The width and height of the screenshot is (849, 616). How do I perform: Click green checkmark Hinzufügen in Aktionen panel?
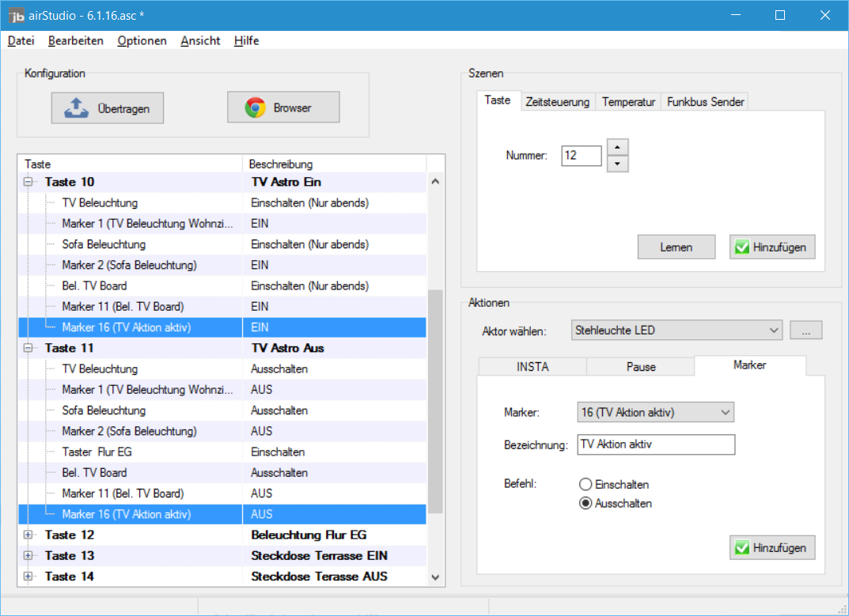click(771, 548)
